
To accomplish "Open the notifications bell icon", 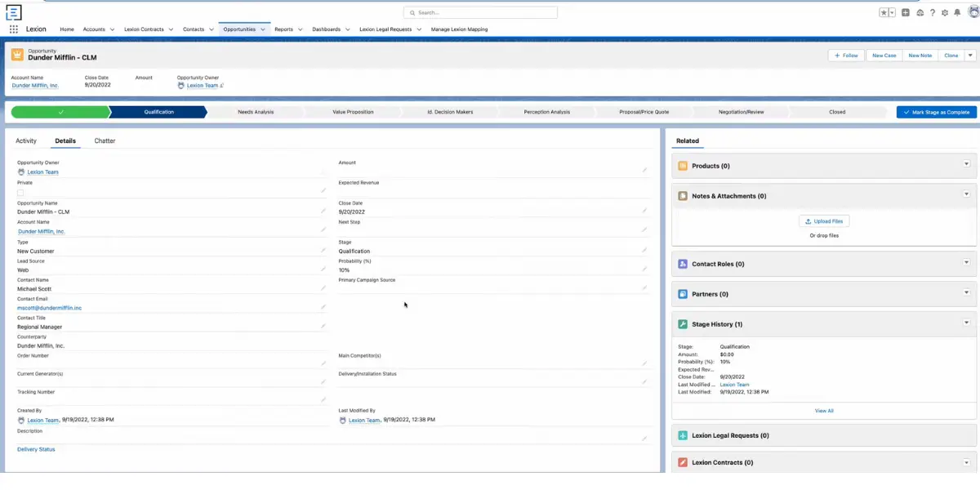I will tap(957, 13).
